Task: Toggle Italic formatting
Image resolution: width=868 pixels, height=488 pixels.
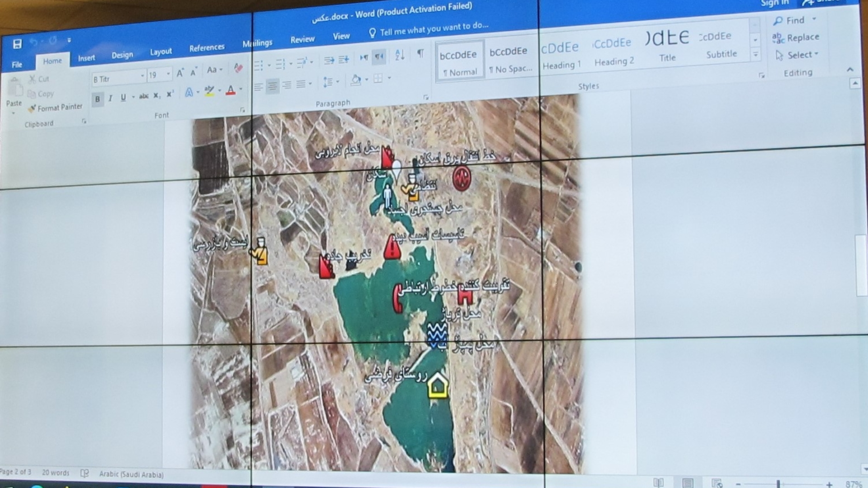Action: pos(110,99)
